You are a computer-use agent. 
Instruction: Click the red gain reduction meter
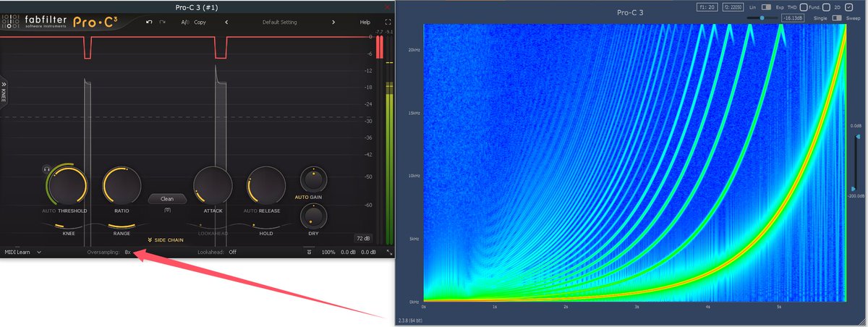(x=379, y=48)
